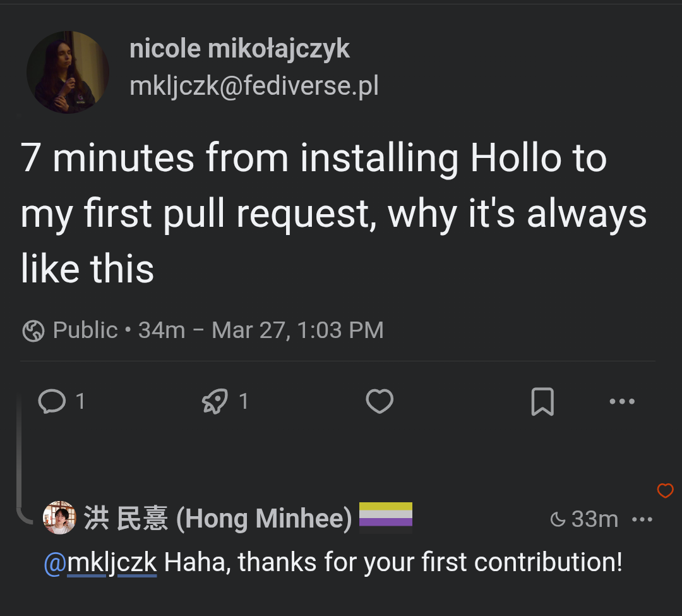Open more options on Hong Minhee's reply
This screenshot has height=616, width=682.
point(642,520)
